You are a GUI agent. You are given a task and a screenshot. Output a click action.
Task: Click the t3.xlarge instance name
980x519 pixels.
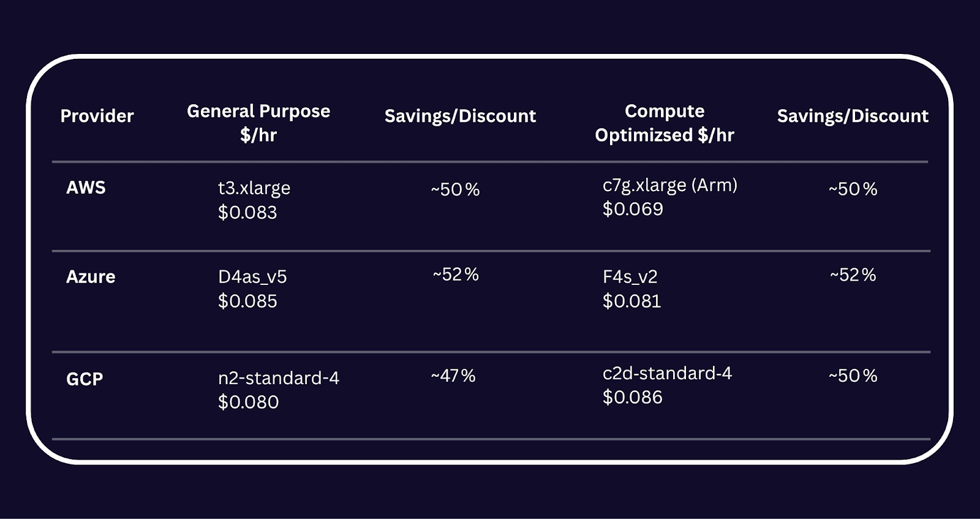[x=254, y=188]
